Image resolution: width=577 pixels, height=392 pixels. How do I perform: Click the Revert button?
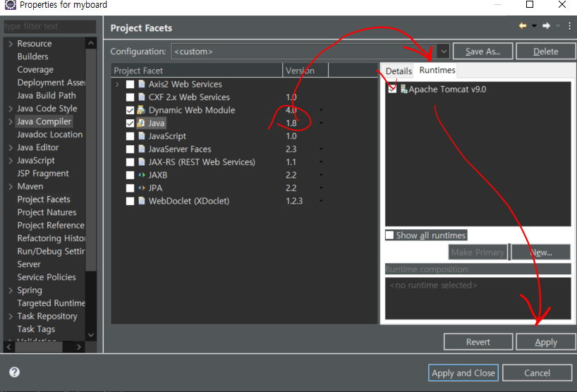478,342
